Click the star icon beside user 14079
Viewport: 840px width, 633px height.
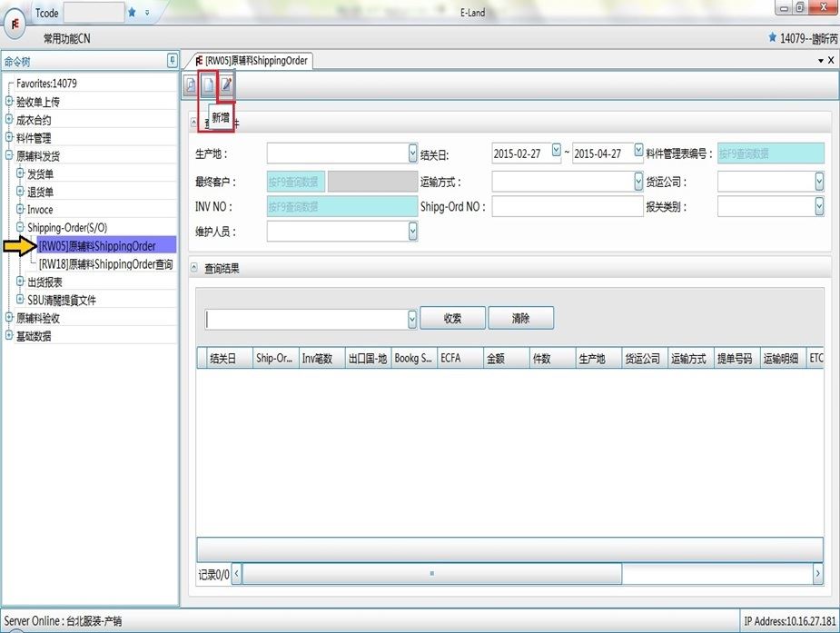pyautogui.click(x=772, y=38)
